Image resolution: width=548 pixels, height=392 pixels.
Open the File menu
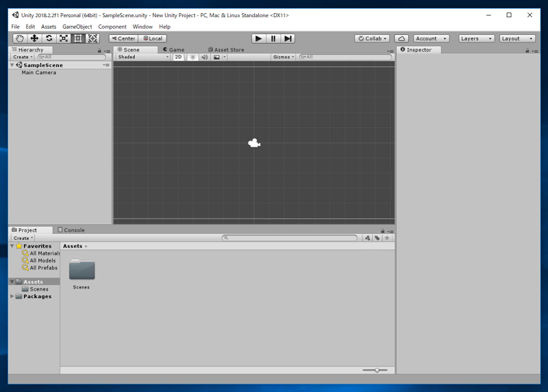point(15,27)
